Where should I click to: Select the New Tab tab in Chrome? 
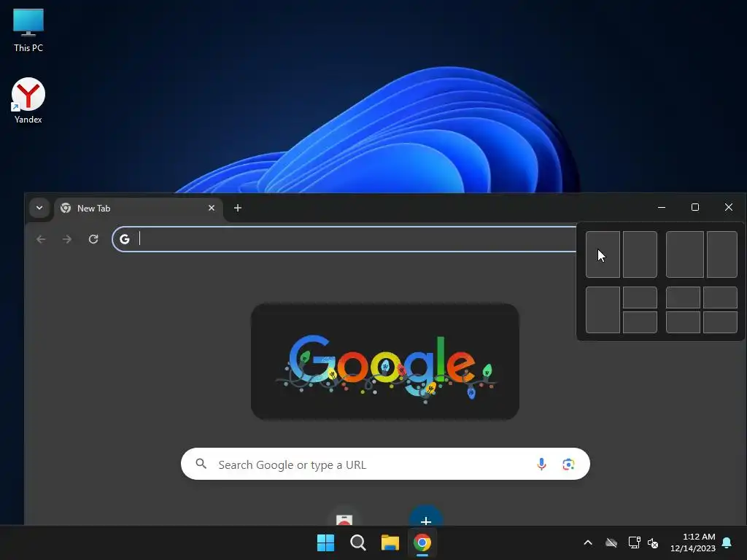(x=138, y=208)
